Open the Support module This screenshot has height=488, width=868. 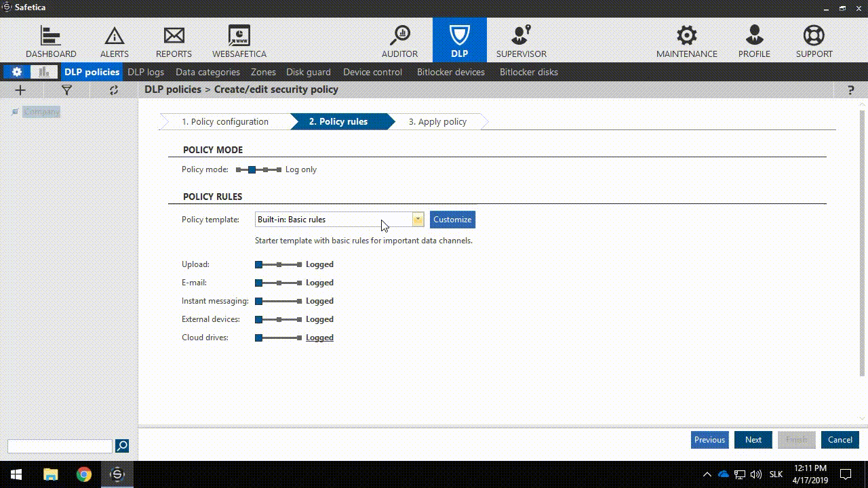tap(814, 39)
